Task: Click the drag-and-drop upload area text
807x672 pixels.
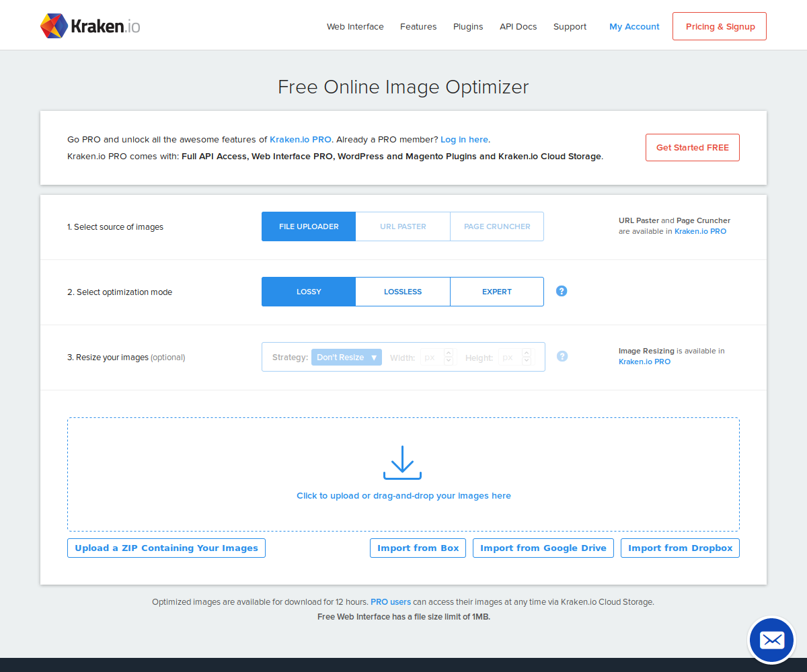Action: (x=403, y=496)
